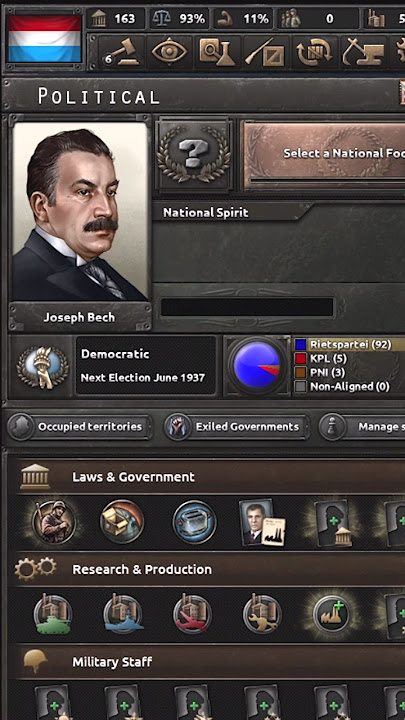405x720 pixels.
Task: Open Occupied territories
Action: tap(79, 427)
